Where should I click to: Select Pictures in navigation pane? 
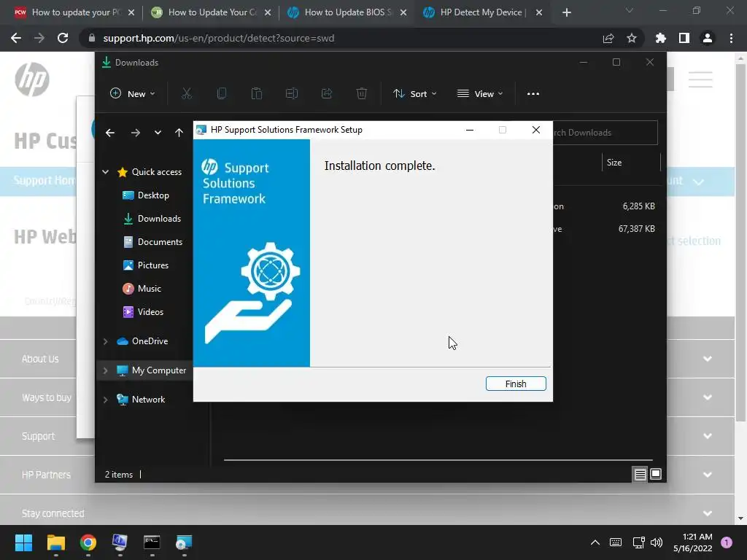[145, 265]
